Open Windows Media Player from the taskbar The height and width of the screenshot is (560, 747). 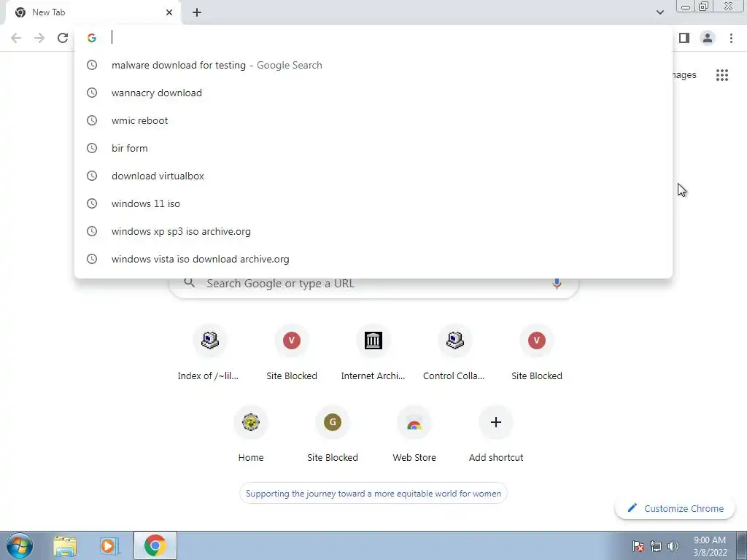[x=109, y=545]
